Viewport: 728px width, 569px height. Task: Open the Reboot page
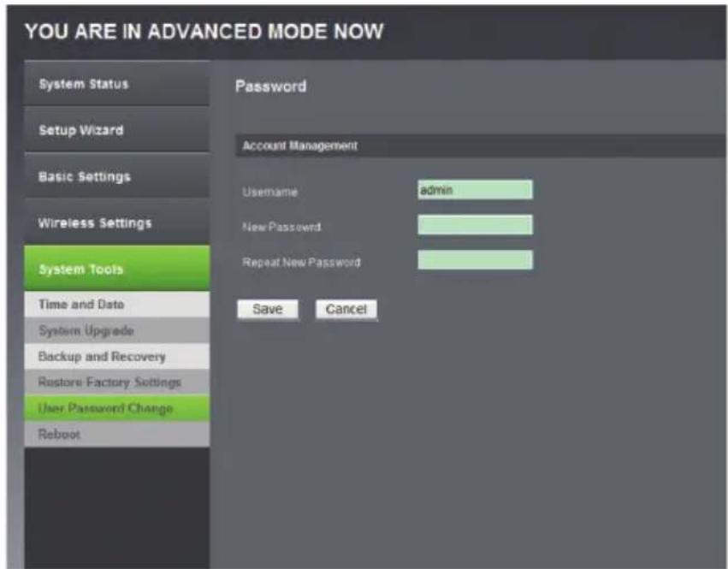coord(116,435)
